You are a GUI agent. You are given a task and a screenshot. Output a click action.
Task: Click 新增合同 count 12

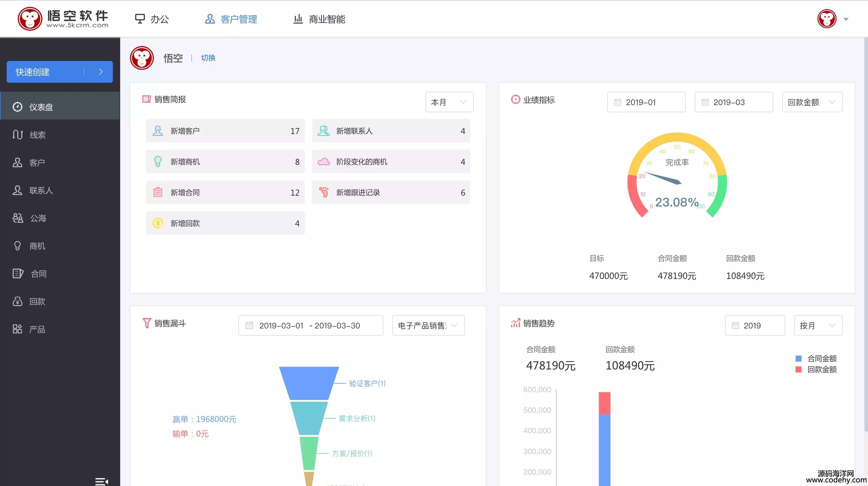[x=295, y=193]
